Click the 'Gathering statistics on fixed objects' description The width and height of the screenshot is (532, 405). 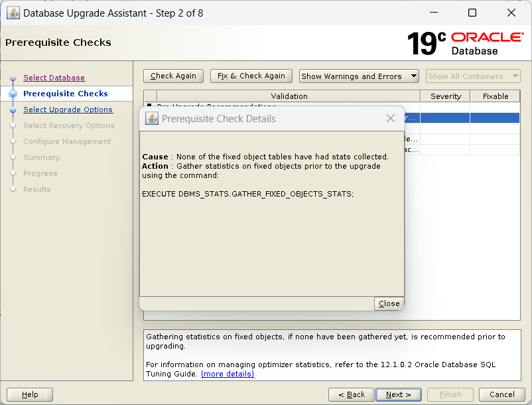pyautogui.click(x=326, y=341)
